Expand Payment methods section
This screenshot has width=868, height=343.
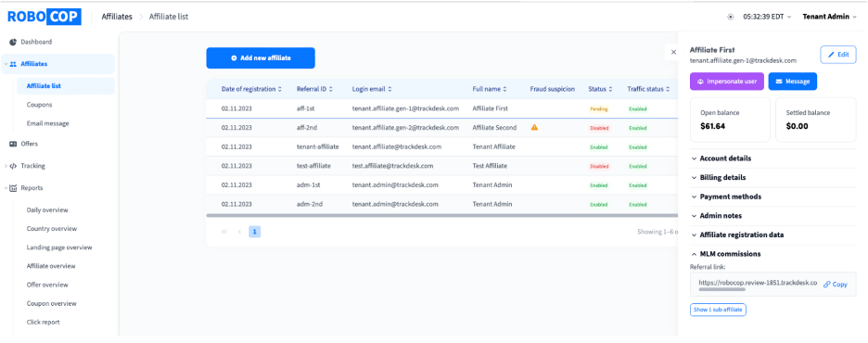pyautogui.click(x=772, y=197)
